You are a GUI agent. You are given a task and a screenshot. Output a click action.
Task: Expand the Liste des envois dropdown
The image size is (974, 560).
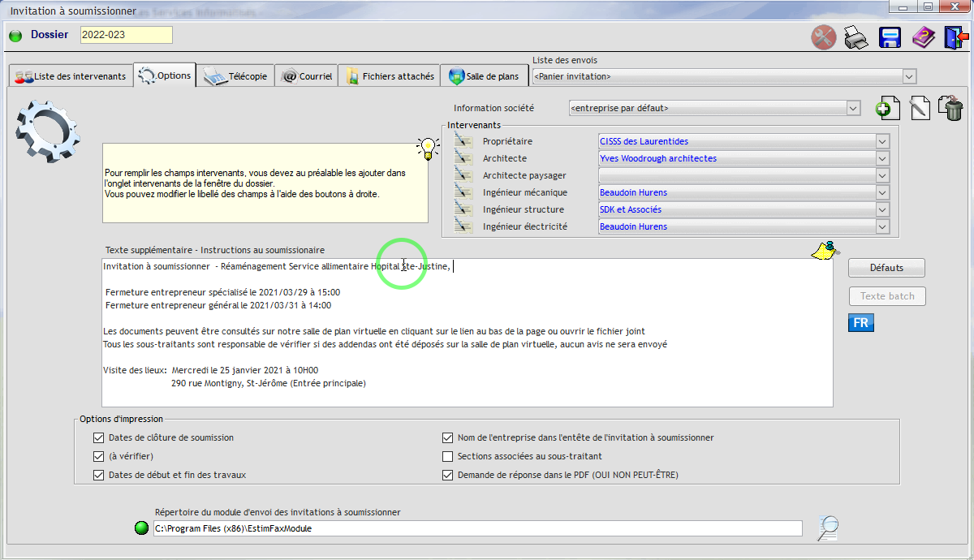909,76
